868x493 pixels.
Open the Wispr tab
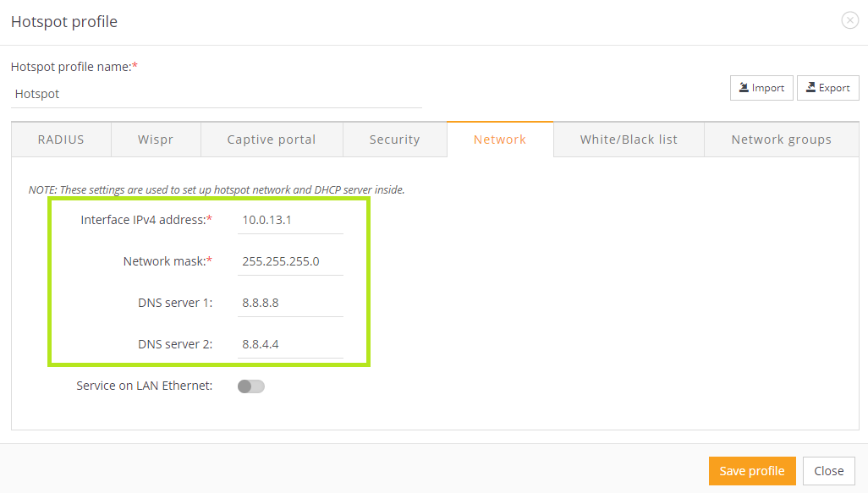coord(156,140)
